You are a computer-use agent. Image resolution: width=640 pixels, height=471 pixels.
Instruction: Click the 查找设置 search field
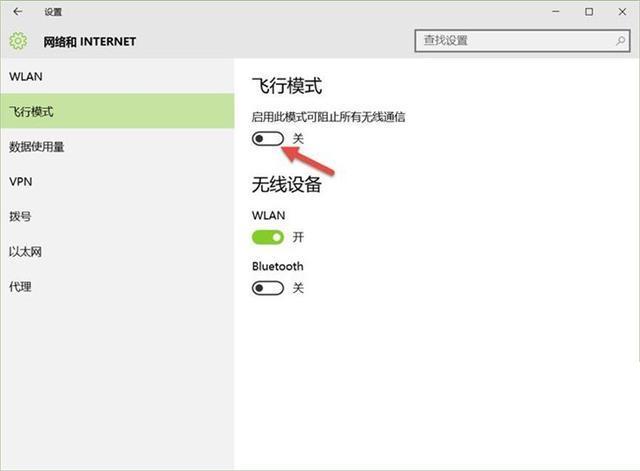coord(510,41)
